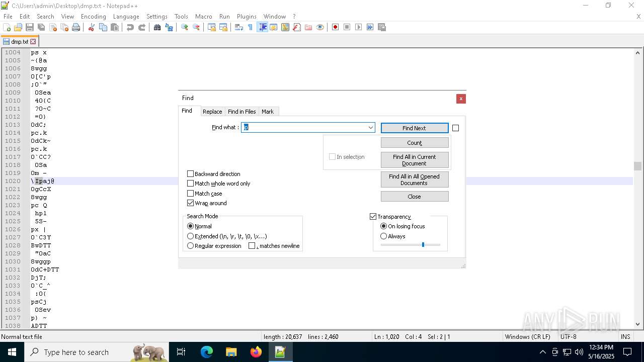Click the Task View taskbar icon
Screen dimensions: 644x362
click(x=181, y=352)
